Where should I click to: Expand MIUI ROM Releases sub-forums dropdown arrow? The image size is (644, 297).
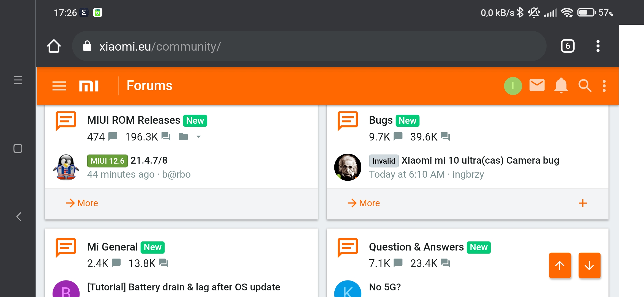(x=199, y=137)
